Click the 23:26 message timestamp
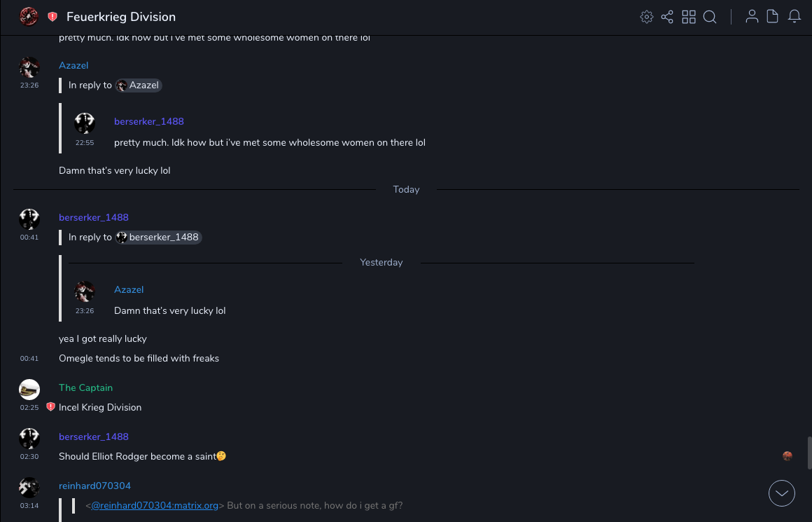The height and width of the screenshot is (522, 812). [29, 85]
